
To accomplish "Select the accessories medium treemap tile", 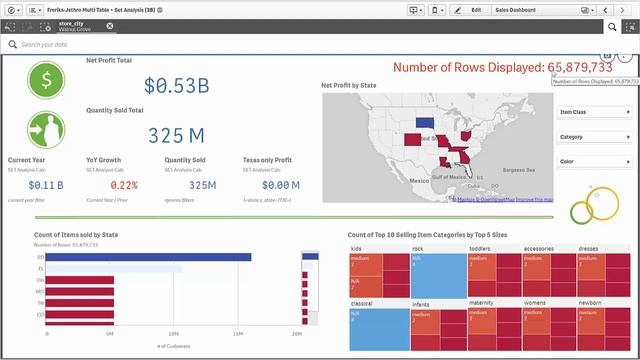I will point(536,267).
